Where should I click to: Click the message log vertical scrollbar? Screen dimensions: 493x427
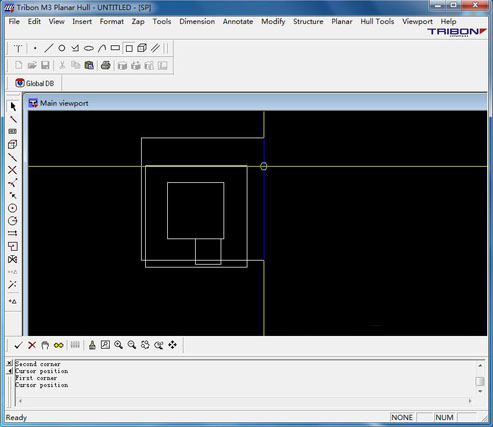click(x=480, y=379)
